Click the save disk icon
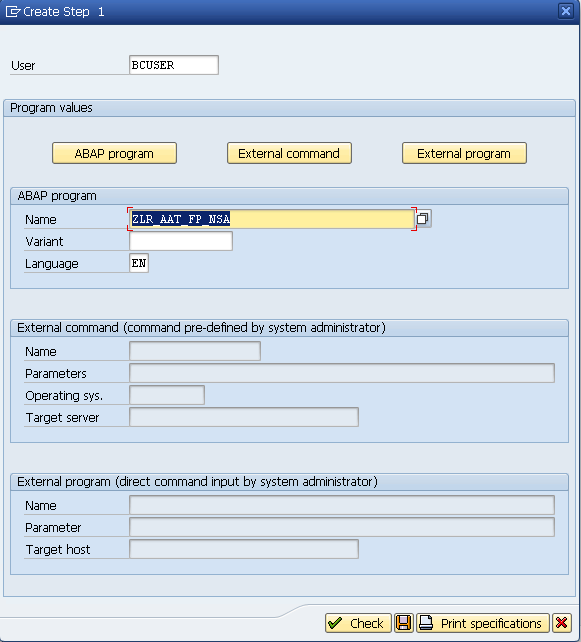 (403, 623)
